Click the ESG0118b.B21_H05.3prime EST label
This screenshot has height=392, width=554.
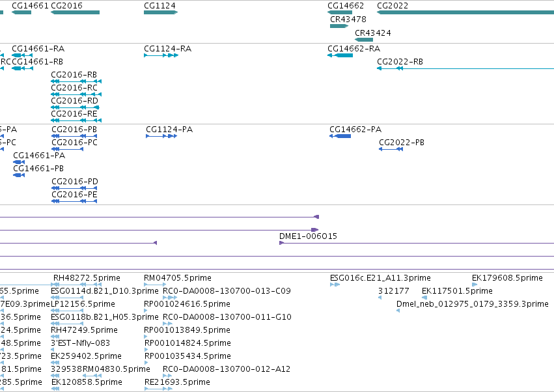105,317
